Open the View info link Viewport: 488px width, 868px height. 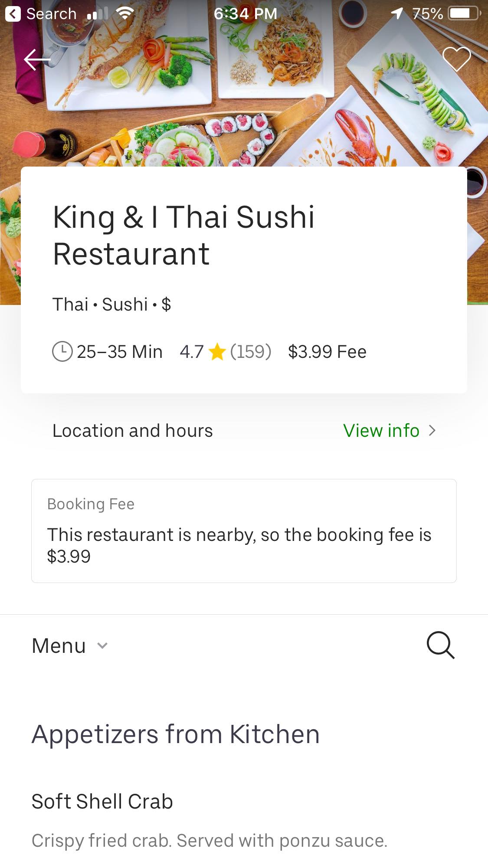tap(381, 430)
